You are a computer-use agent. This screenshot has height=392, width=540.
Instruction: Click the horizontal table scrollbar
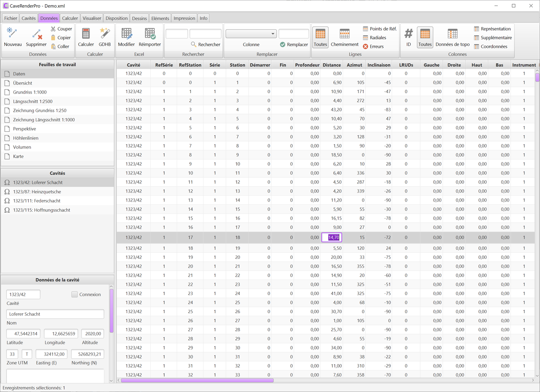(x=197, y=380)
